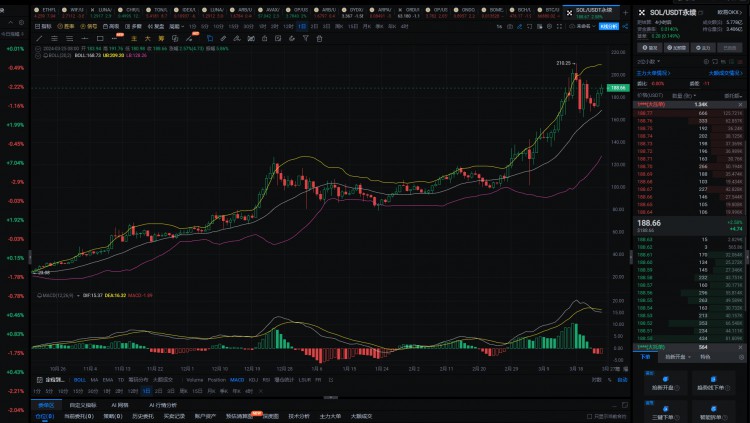Open the 大额成交情况 link

(726, 73)
